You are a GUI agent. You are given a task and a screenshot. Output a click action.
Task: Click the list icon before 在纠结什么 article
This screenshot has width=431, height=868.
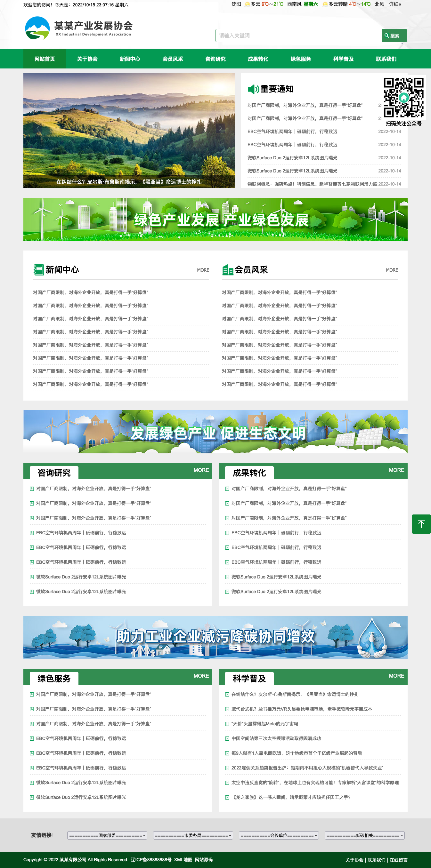[x=227, y=694]
